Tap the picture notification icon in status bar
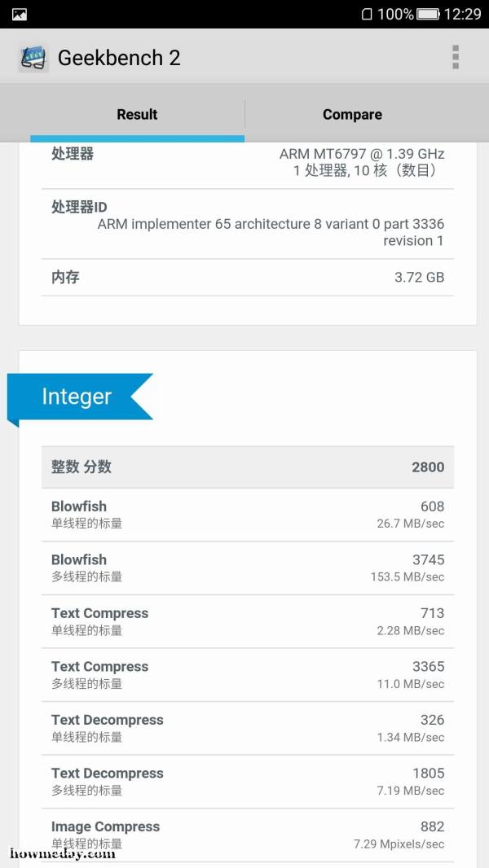Image resolution: width=489 pixels, height=868 pixels. point(20,14)
